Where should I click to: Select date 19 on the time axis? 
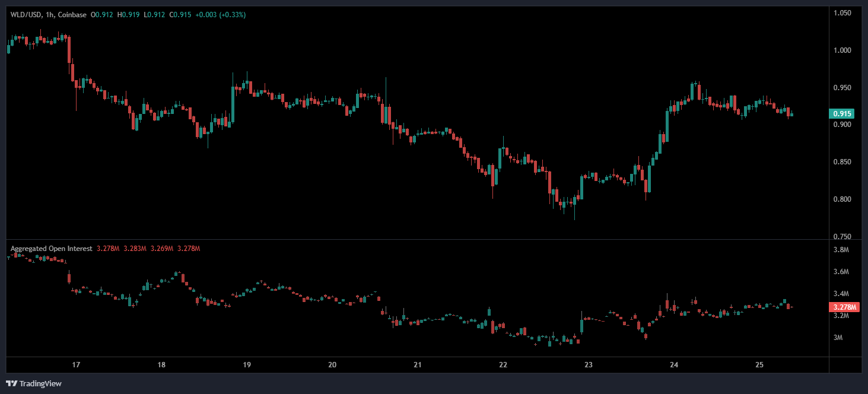tap(247, 365)
